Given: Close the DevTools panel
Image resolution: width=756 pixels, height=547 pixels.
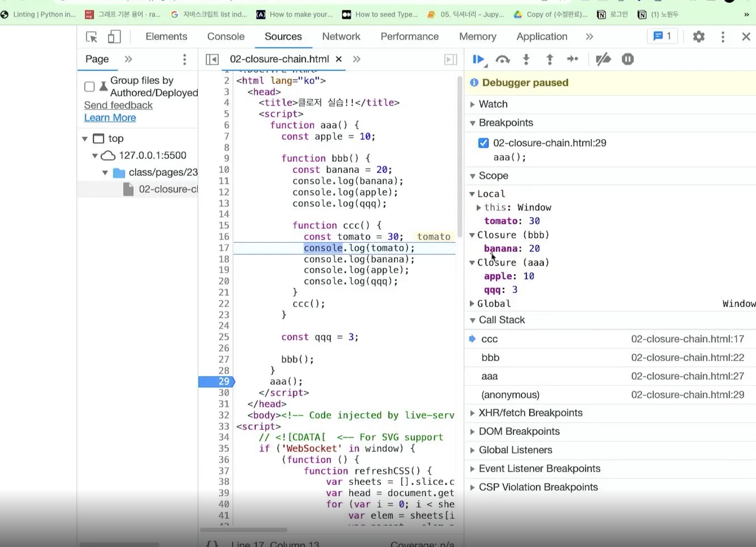Looking at the screenshot, I should pos(746,37).
